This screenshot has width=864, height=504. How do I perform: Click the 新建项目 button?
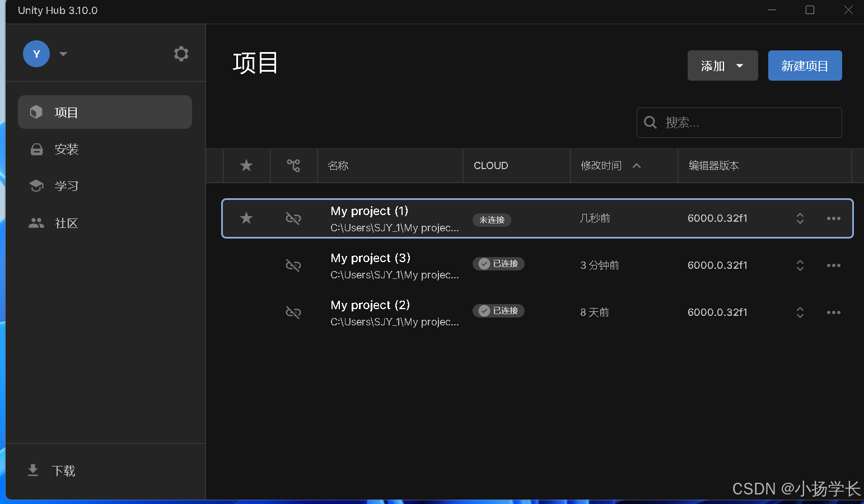pyautogui.click(x=805, y=66)
